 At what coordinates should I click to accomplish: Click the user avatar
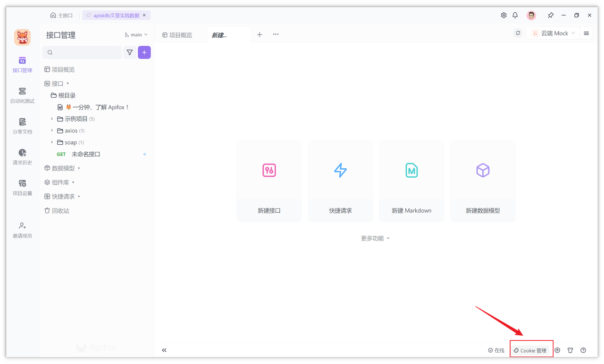pos(531,15)
